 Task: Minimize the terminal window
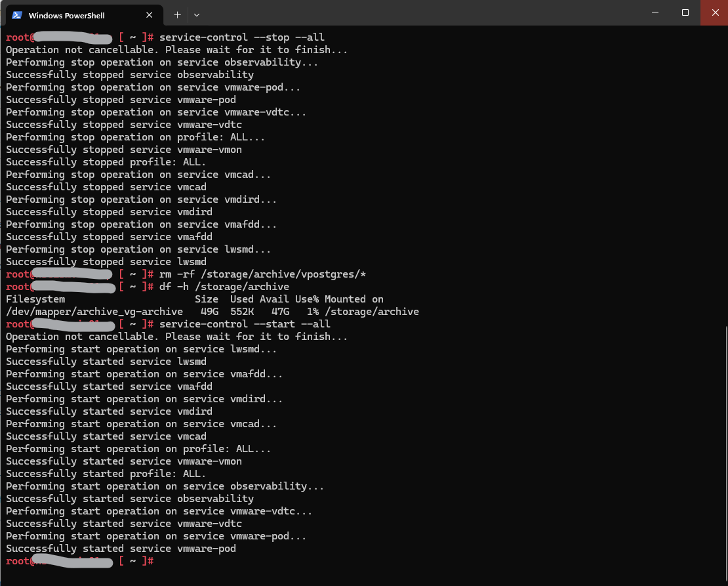point(655,12)
